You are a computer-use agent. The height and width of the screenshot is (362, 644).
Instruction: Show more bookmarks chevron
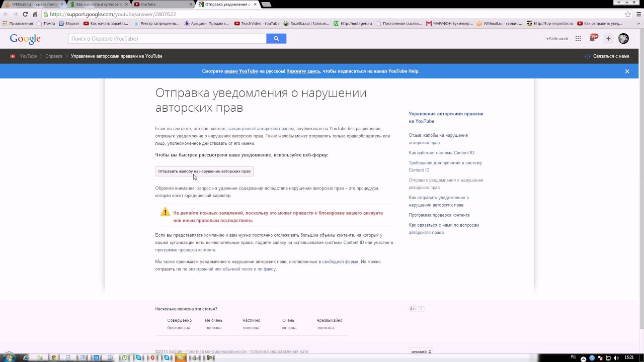pyautogui.click(x=638, y=23)
